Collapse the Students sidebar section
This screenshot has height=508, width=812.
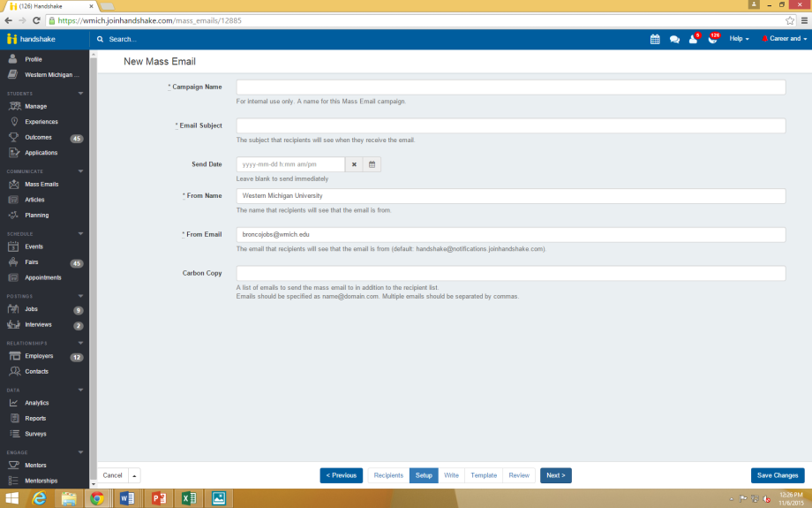point(81,94)
